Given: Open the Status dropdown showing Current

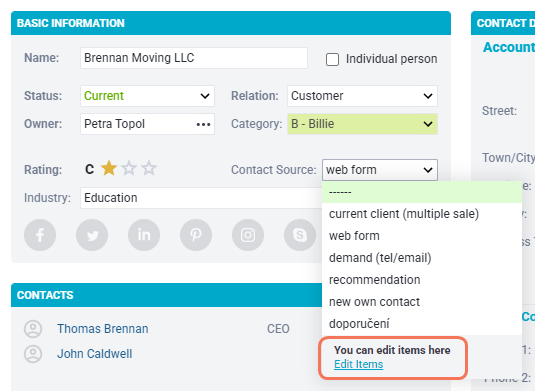Looking at the screenshot, I should (x=147, y=96).
